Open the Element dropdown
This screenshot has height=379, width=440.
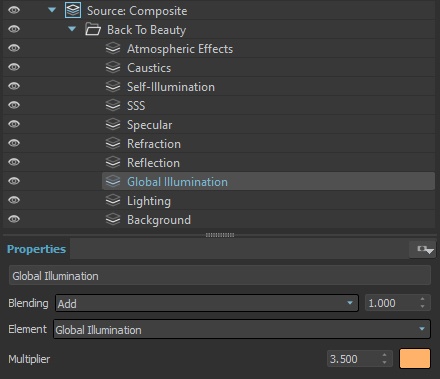coord(242,329)
